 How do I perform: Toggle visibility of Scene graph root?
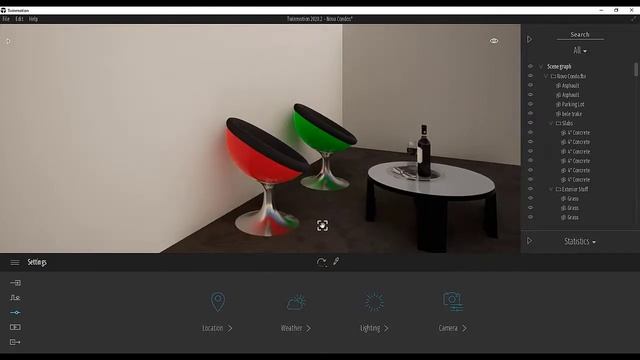[530, 66]
